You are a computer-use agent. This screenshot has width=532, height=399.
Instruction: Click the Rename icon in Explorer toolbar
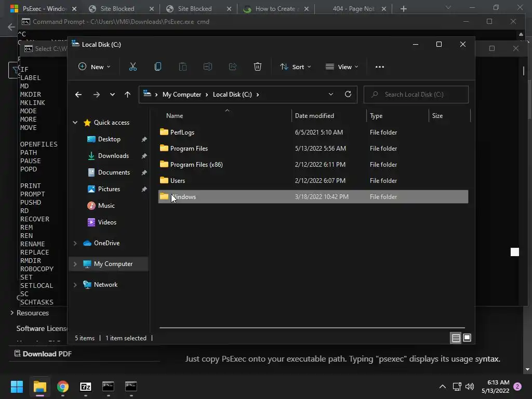pos(208,67)
